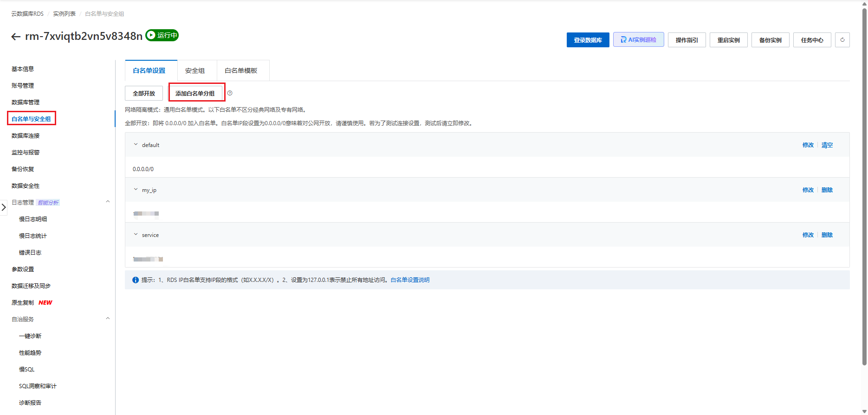Open 慢日志明细 in sidebar

click(x=33, y=219)
